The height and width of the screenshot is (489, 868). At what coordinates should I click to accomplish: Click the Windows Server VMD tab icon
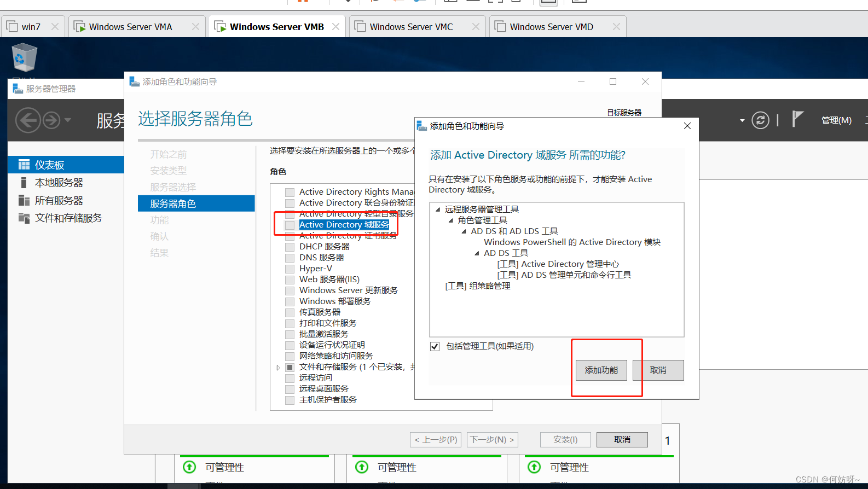click(x=500, y=26)
